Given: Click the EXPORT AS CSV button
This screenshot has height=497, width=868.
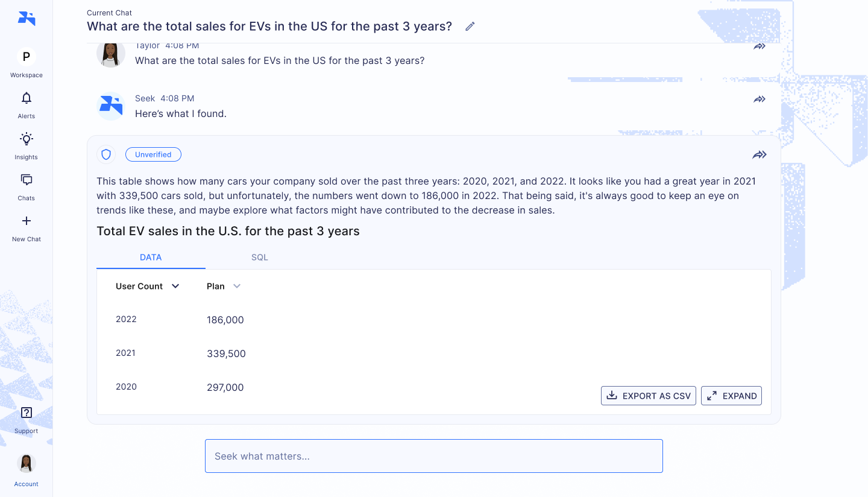Looking at the screenshot, I should (x=649, y=396).
